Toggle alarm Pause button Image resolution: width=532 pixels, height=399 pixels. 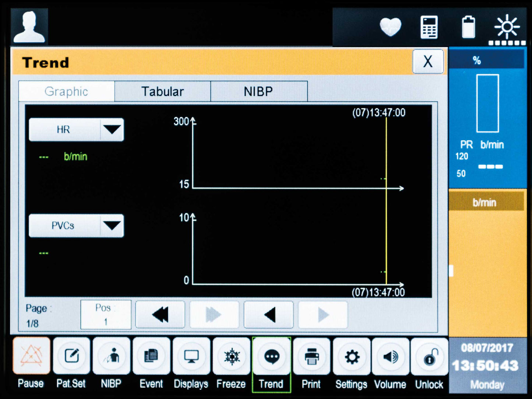31,356
